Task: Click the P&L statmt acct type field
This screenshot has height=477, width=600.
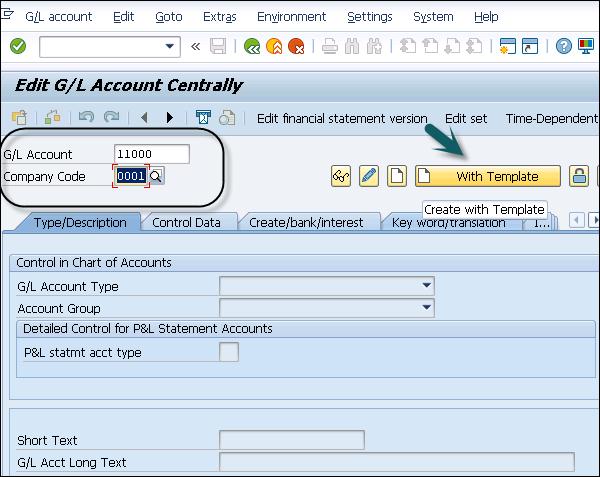Action: click(229, 352)
